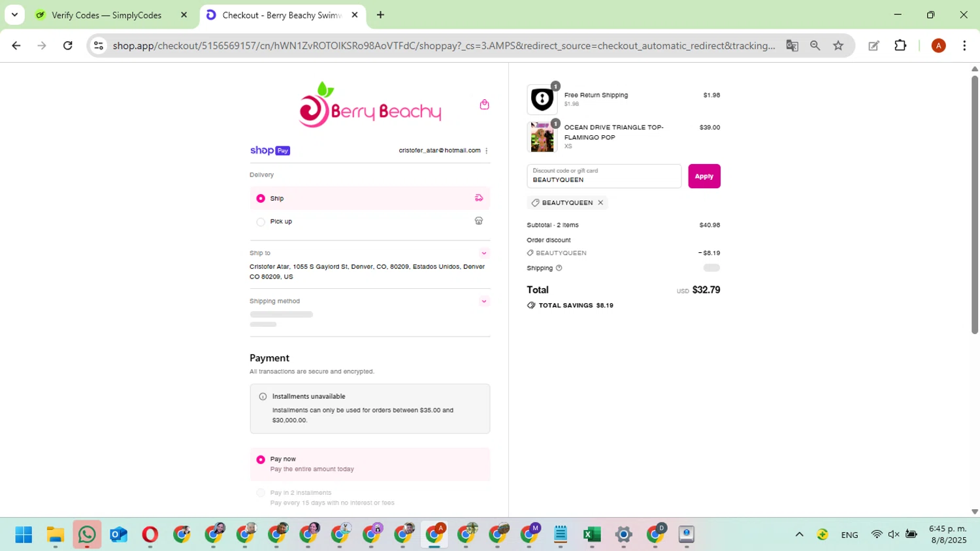Click the Shipping help question mark icon

[x=559, y=268]
